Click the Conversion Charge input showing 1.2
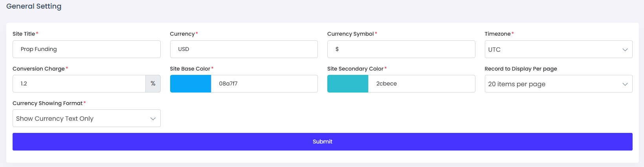The width and height of the screenshot is (644, 167). pyautogui.click(x=79, y=83)
